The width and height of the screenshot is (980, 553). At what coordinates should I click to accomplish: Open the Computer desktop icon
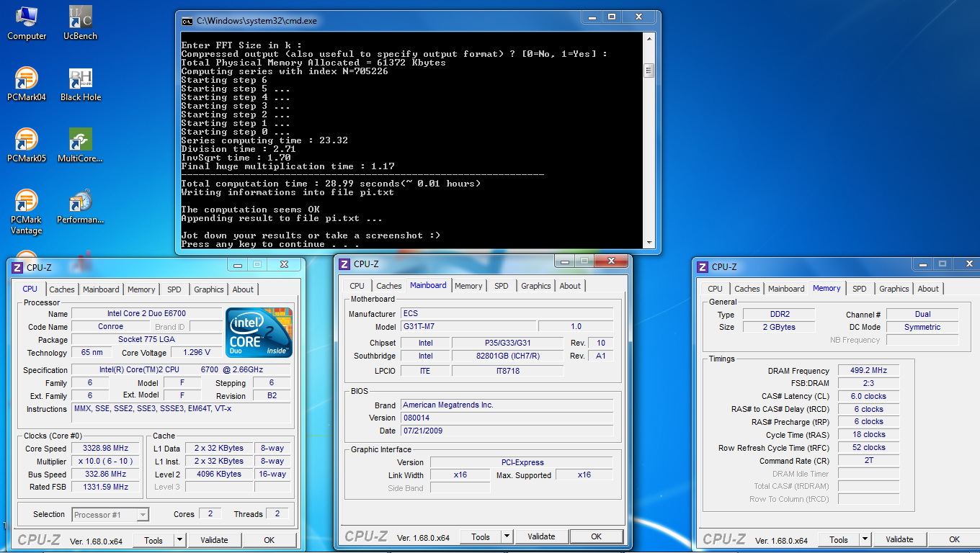coord(27,23)
